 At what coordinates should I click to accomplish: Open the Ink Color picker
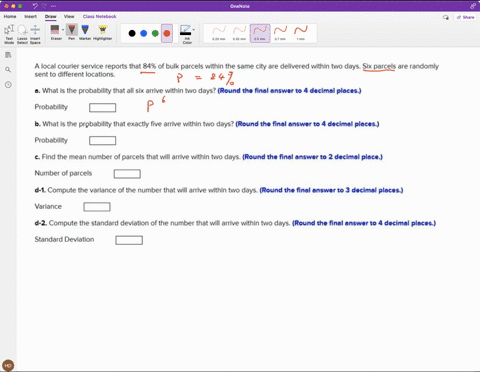tap(186, 34)
